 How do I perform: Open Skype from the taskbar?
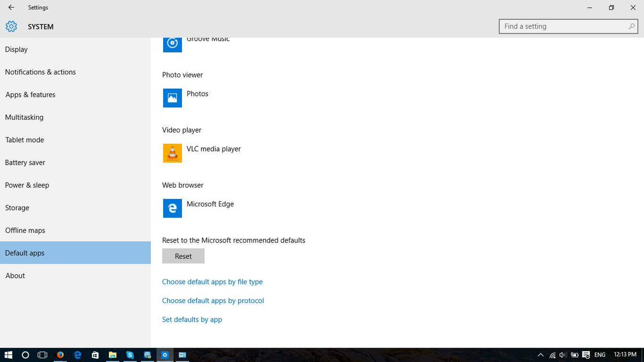click(x=129, y=355)
